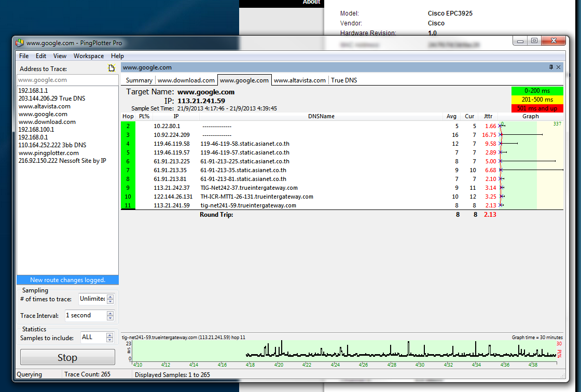Click 119-46-119-58.static.asianet.co.th DNS name
Screen dimensions: 581x392
[x=245, y=144]
